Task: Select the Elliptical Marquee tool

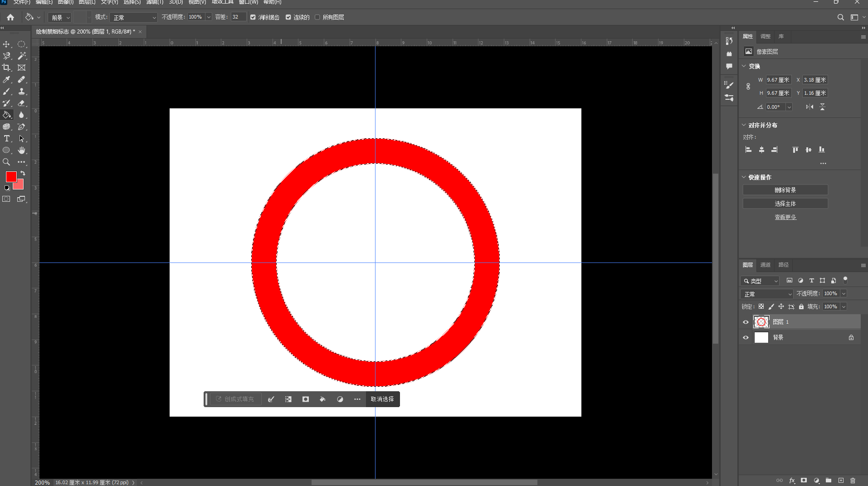Action: pyautogui.click(x=21, y=44)
